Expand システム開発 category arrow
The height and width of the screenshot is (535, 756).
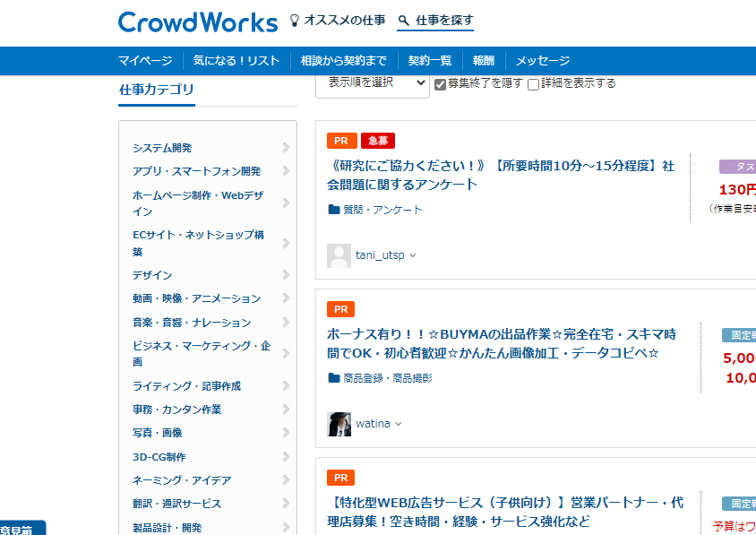coord(286,148)
